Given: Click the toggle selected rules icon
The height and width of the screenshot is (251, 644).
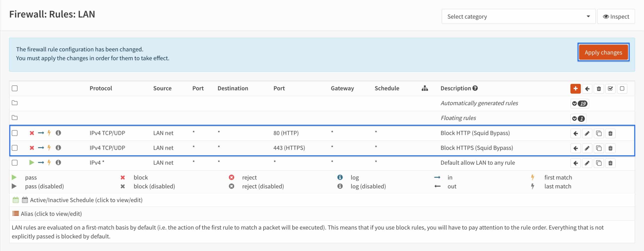Looking at the screenshot, I should coord(610,88).
